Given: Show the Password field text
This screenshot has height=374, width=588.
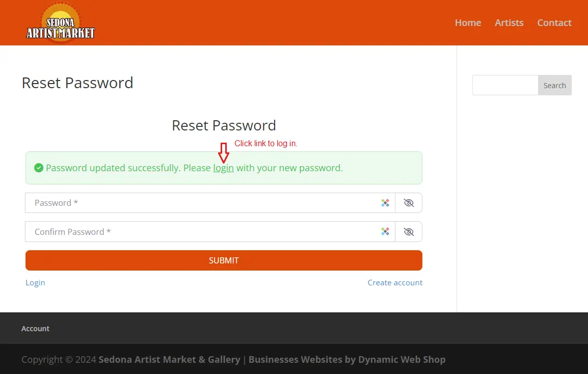Looking at the screenshot, I should 408,203.
